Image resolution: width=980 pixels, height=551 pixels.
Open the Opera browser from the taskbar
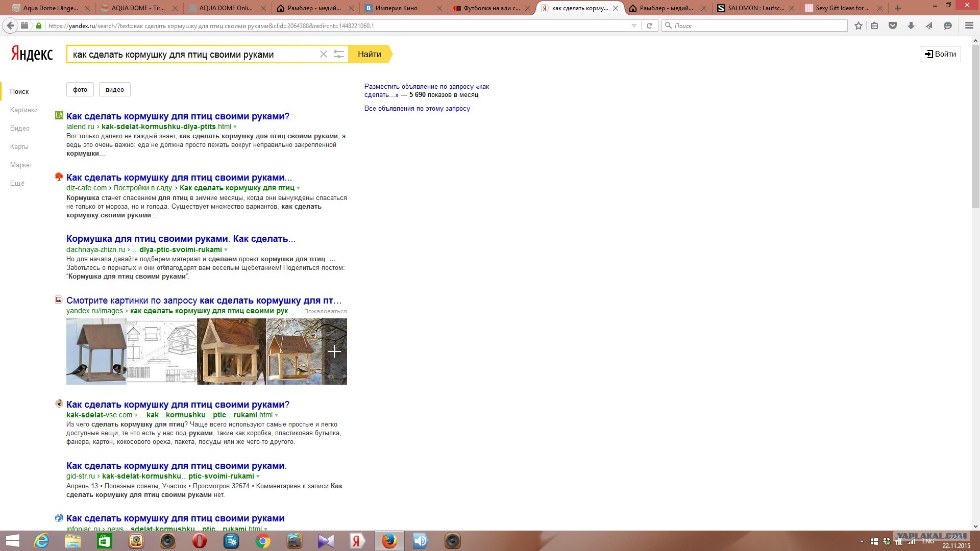(200, 541)
